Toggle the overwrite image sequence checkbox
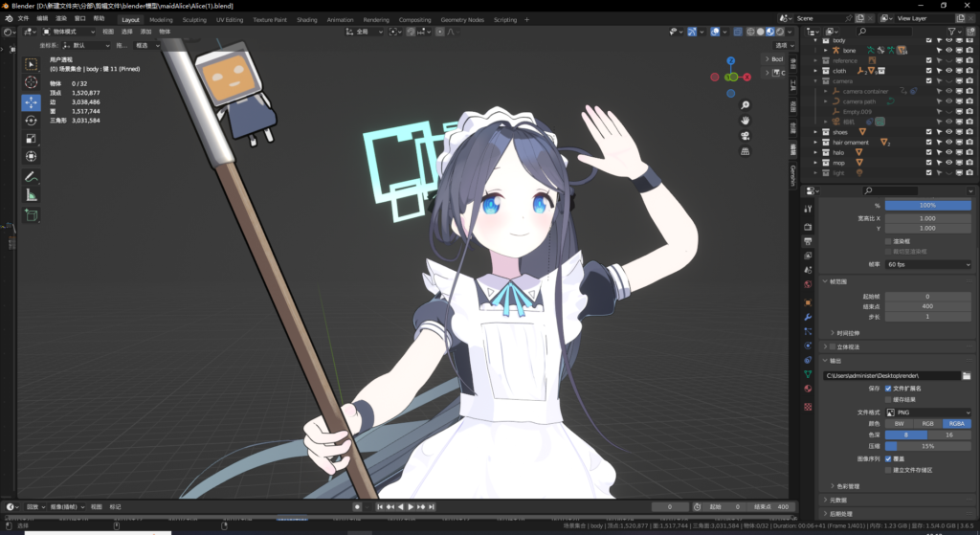Image resolution: width=980 pixels, height=535 pixels. click(x=888, y=458)
